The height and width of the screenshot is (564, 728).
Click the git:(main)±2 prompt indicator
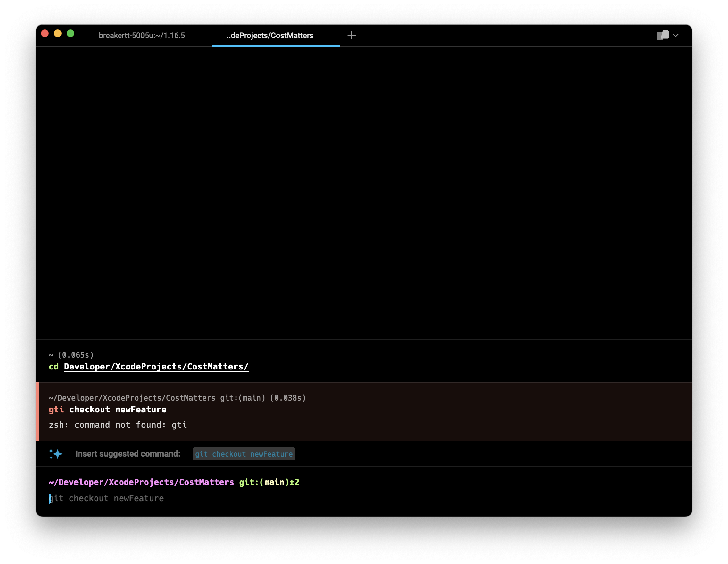(269, 482)
